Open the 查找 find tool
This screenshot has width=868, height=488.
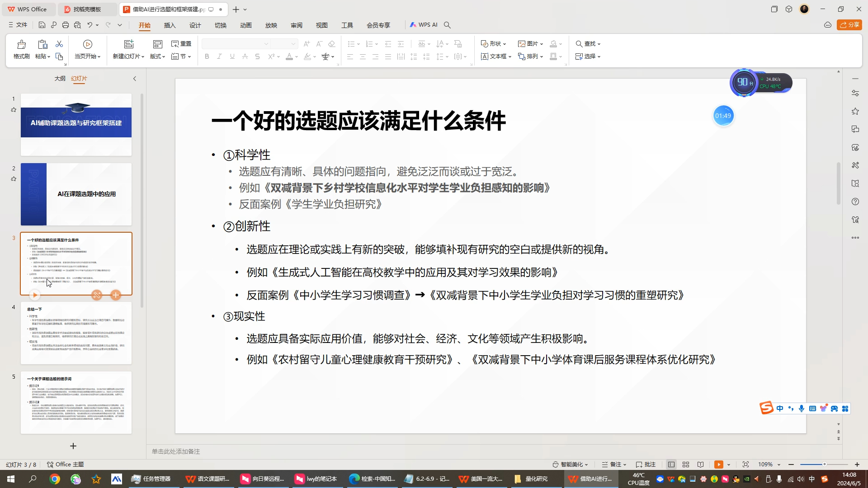click(587, 43)
